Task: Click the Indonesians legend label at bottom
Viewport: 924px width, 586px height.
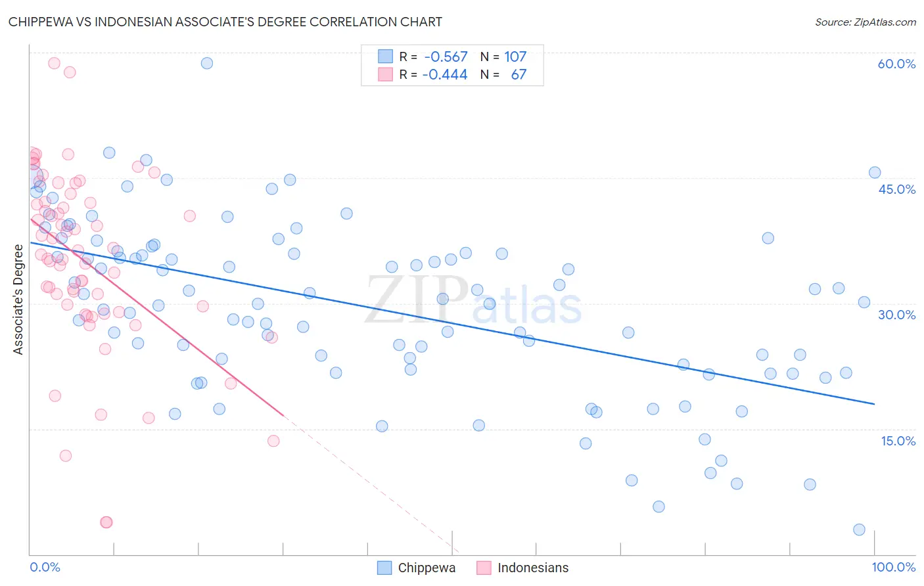Action: click(533, 568)
